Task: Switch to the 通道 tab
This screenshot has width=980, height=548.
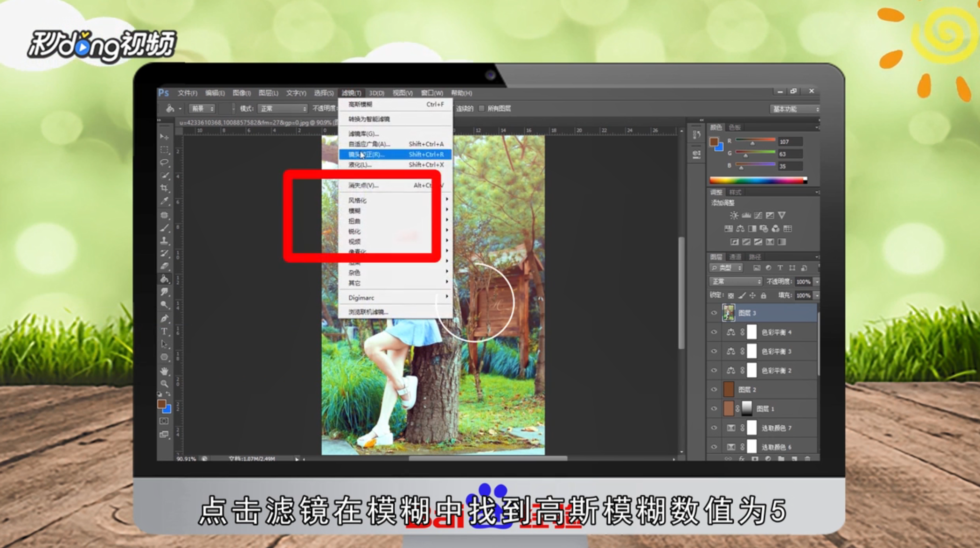Action: click(735, 257)
